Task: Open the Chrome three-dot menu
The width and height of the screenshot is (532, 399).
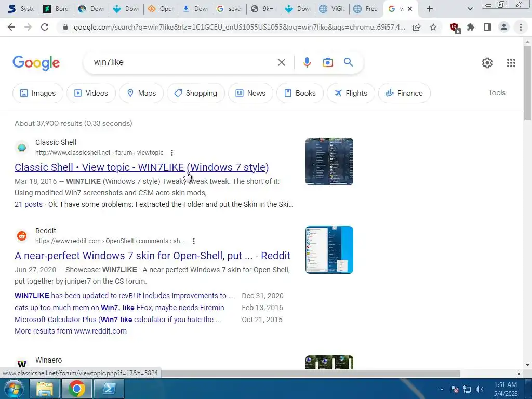Action: (x=521, y=27)
